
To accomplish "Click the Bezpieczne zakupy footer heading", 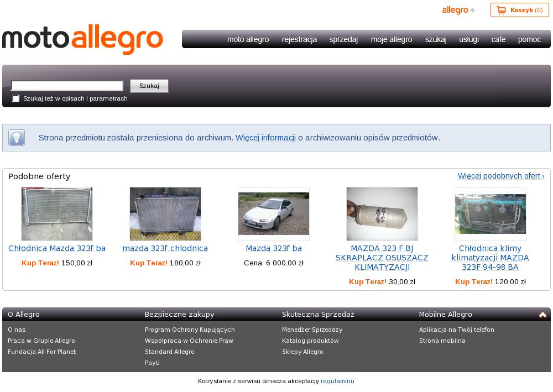I will pyautogui.click(x=180, y=315).
